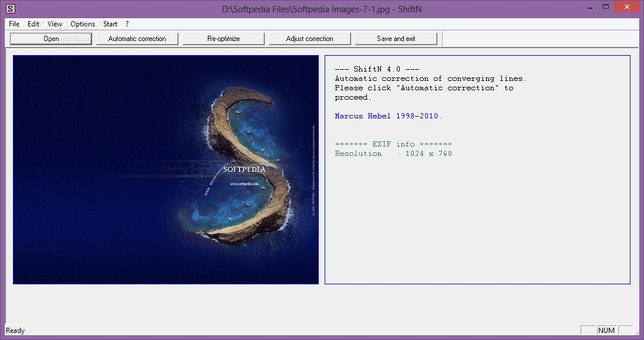The height and width of the screenshot is (340, 644).
Task: Maximize the ShiftN window
Action: click(x=606, y=7)
